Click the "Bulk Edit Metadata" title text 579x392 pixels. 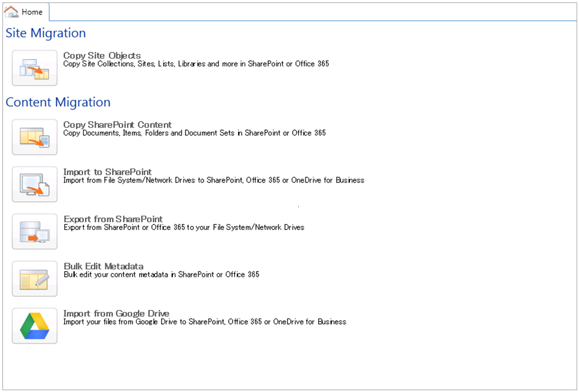pos(103,266)
